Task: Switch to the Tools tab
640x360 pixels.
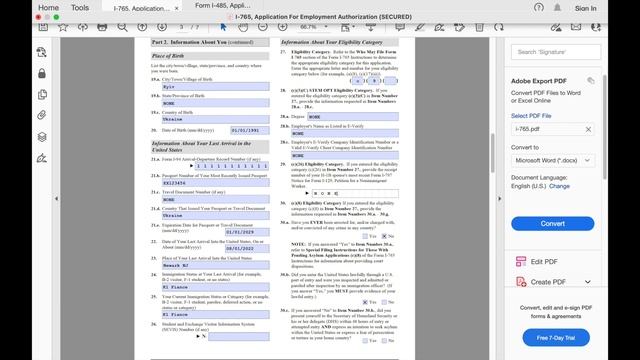Action: (80, 8)
